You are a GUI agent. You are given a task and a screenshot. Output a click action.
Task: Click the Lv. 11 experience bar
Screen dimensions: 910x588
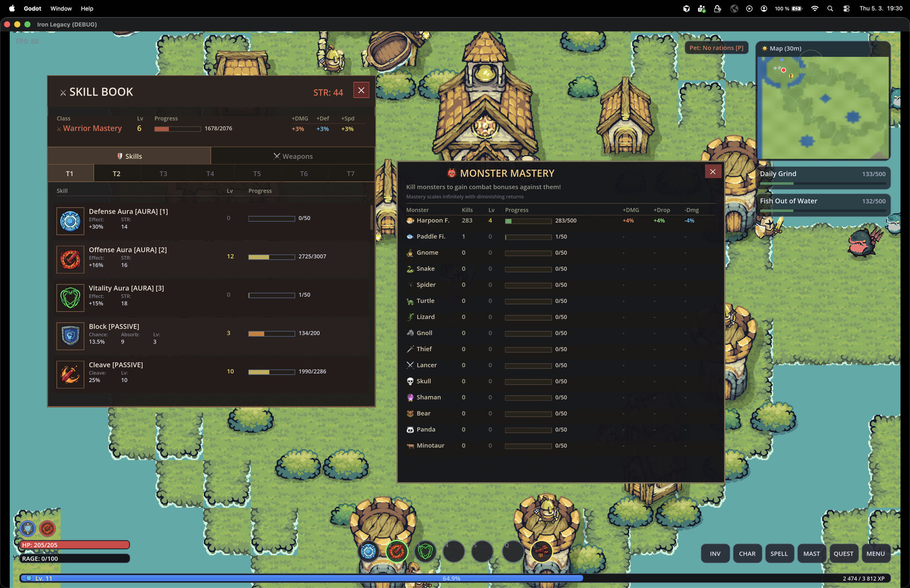301,578
